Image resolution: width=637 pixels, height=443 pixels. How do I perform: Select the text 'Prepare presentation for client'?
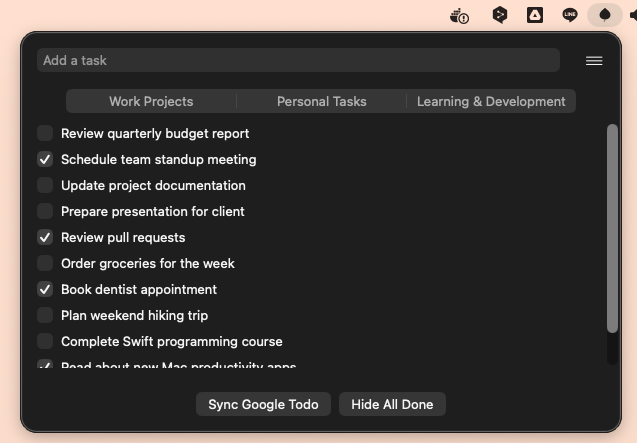[x=153, y=212]
